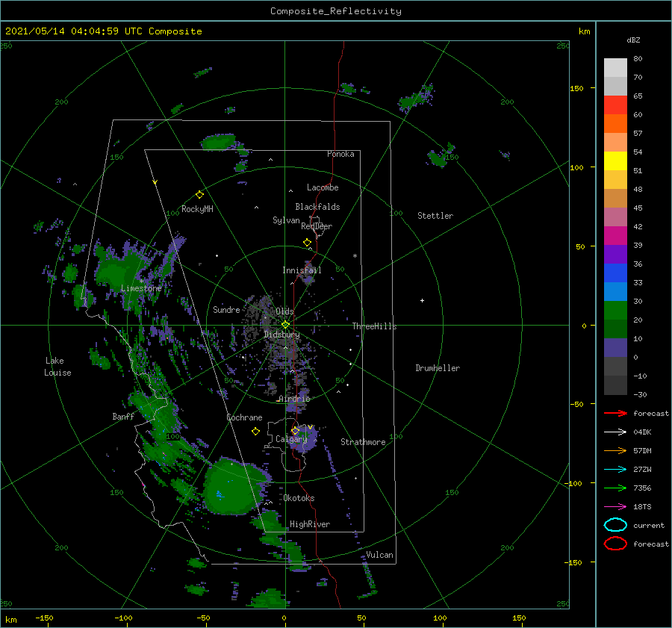Screen dimensions: 672x628
Task: Click the RedDeer city label
Action: click(317, 226)
